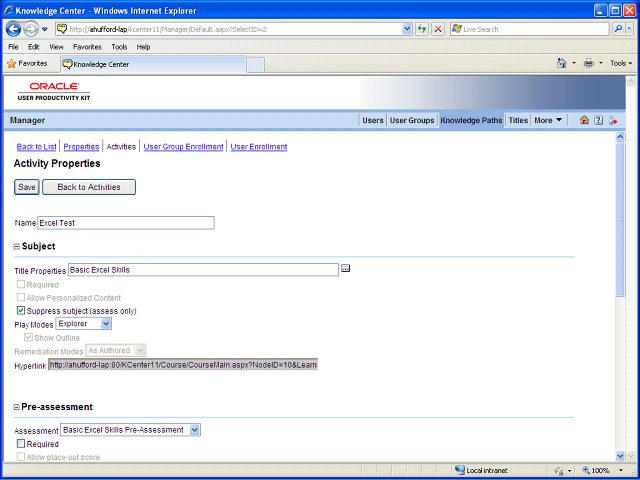Open the search provider dropdown arrow

click(x=629, y=29)
